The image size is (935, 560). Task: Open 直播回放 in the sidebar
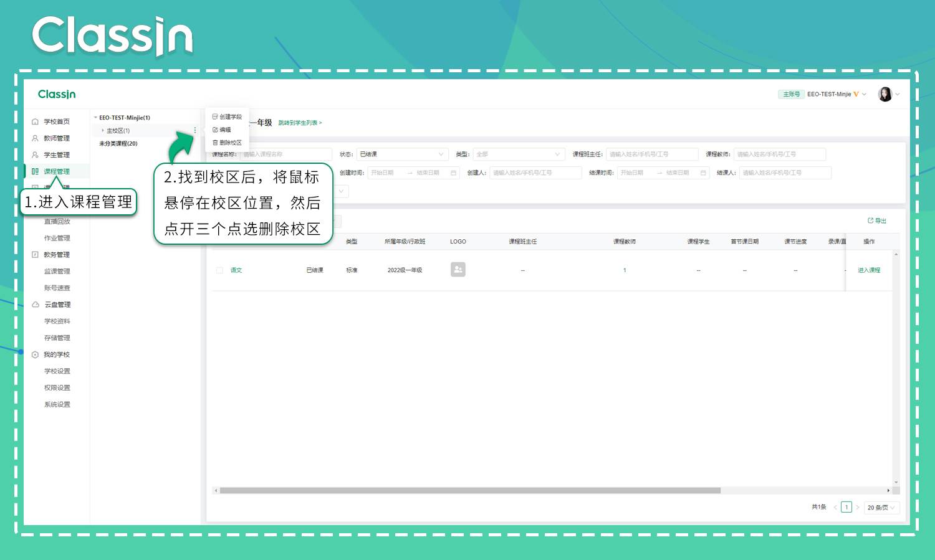point(57,221)
